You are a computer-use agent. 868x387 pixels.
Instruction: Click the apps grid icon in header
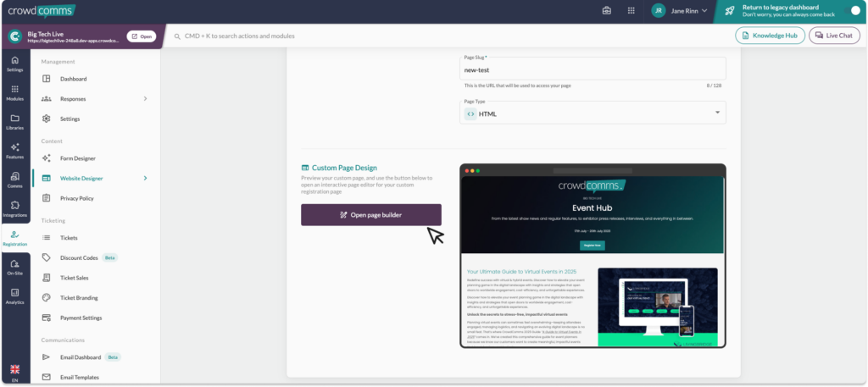pyautogui.click(x=631, y=11)
